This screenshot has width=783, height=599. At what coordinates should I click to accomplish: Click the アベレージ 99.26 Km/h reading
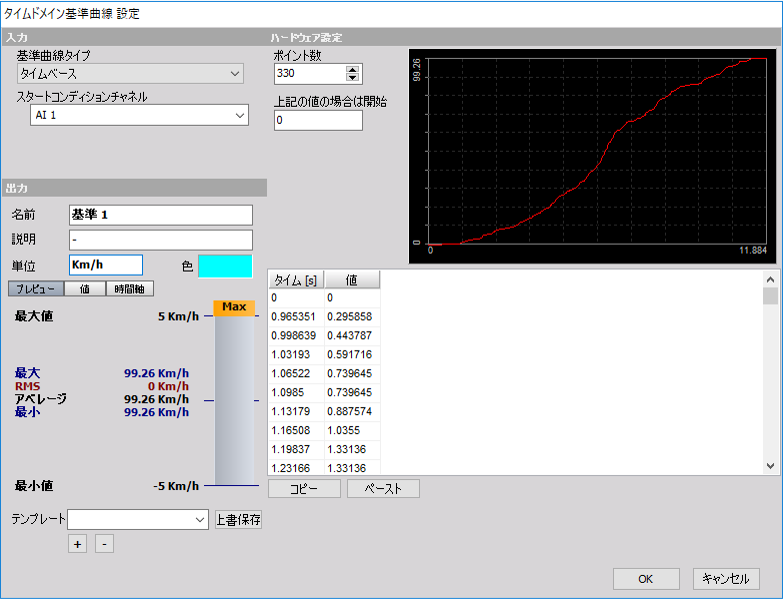[x=156, y=399]
